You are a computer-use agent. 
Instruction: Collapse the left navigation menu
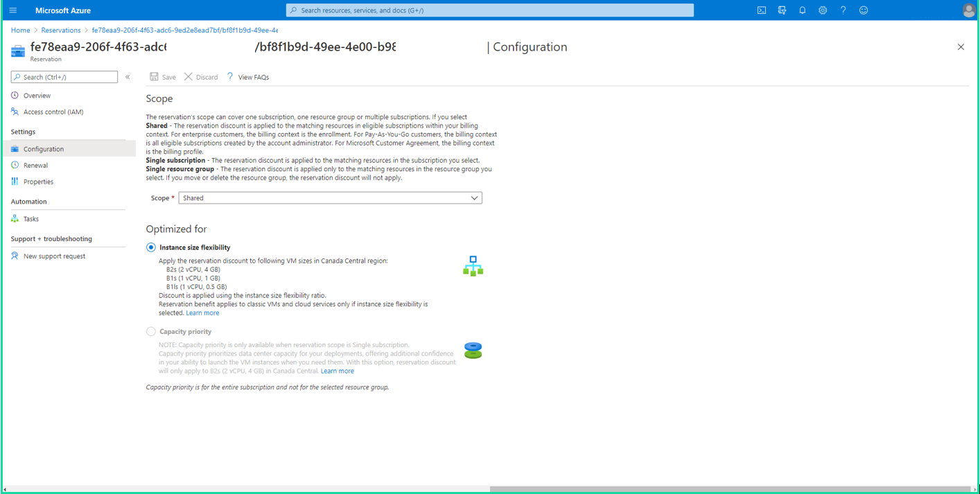click(x=128, y=77)
